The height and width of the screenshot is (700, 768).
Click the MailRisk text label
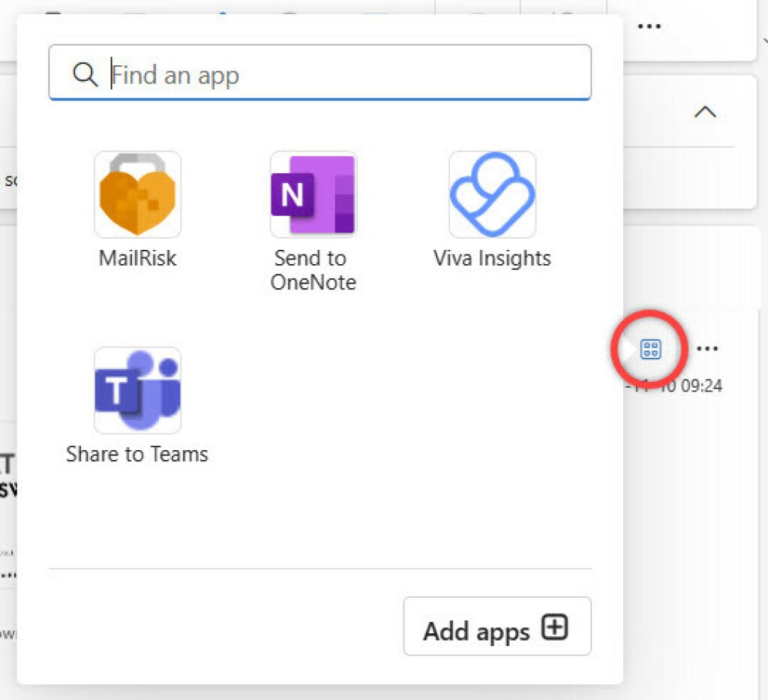(137, 258)
